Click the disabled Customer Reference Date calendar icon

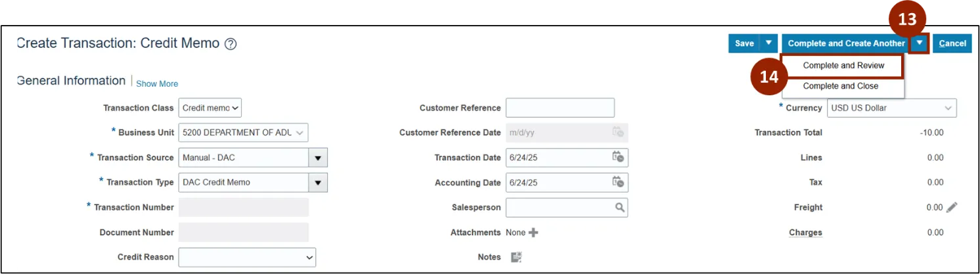(617, 133)
